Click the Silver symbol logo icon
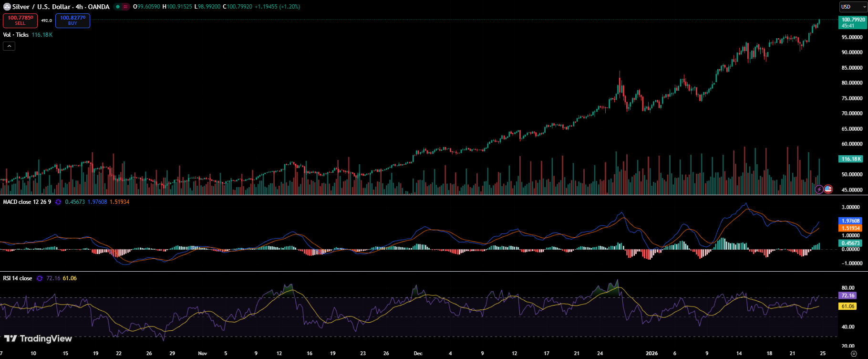Viewport: 868px width, 359px height. pos(7,7)
